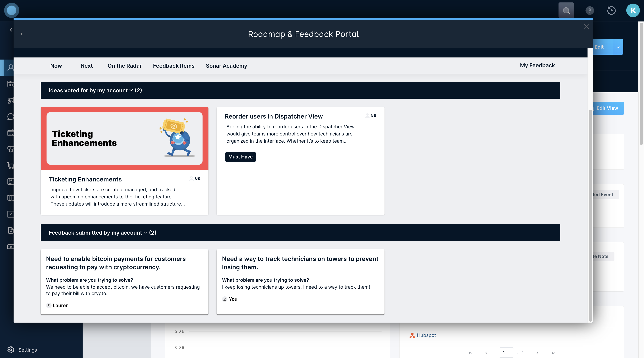The width and height of the screenshot is (644, 358).
Task: Open the chat bubble sidebar icon
Action: tap(11, 117)
